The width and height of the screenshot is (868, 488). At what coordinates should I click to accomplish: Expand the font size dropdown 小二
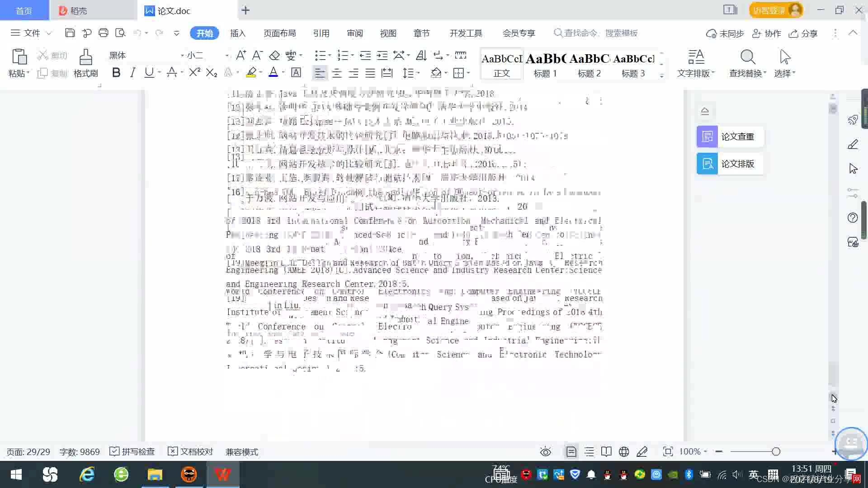click(x=226, y=56)
